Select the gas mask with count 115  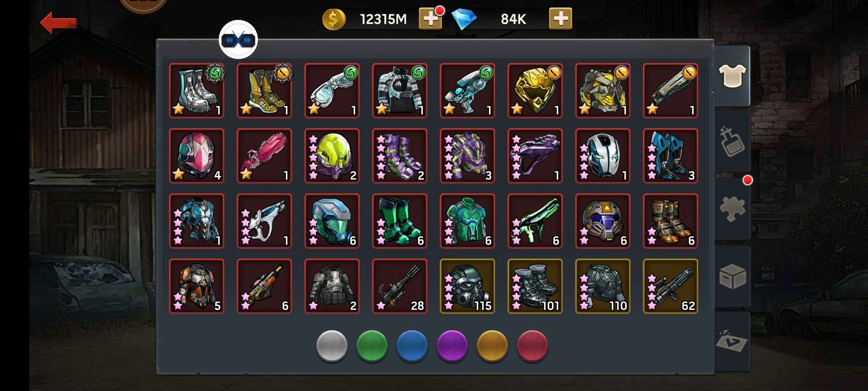[467, 286]
